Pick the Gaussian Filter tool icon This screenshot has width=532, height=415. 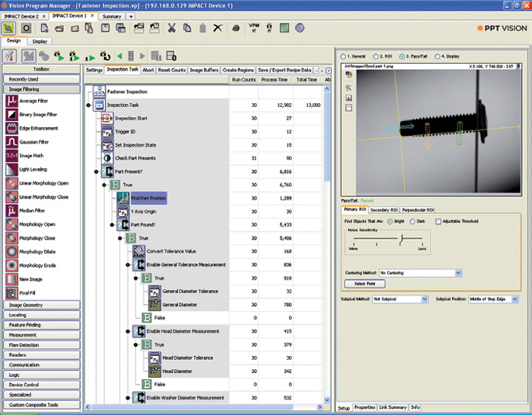[x=12, y=142]
